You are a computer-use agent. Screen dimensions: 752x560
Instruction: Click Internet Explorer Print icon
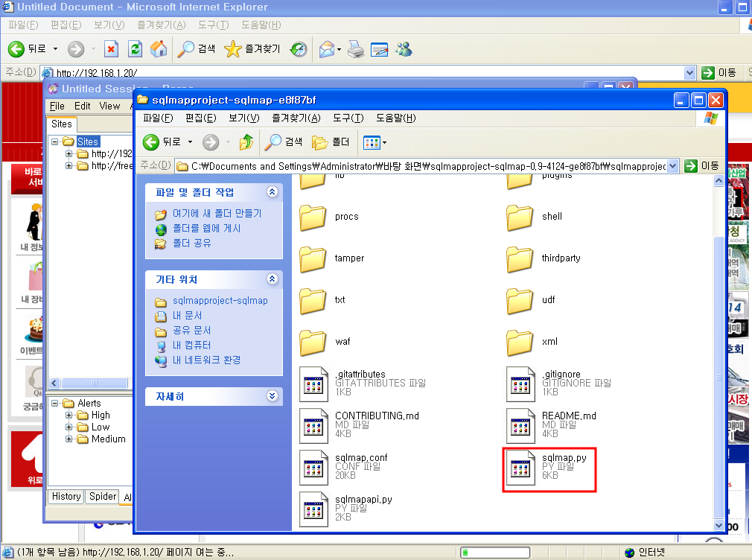click(x=356, y=49)
